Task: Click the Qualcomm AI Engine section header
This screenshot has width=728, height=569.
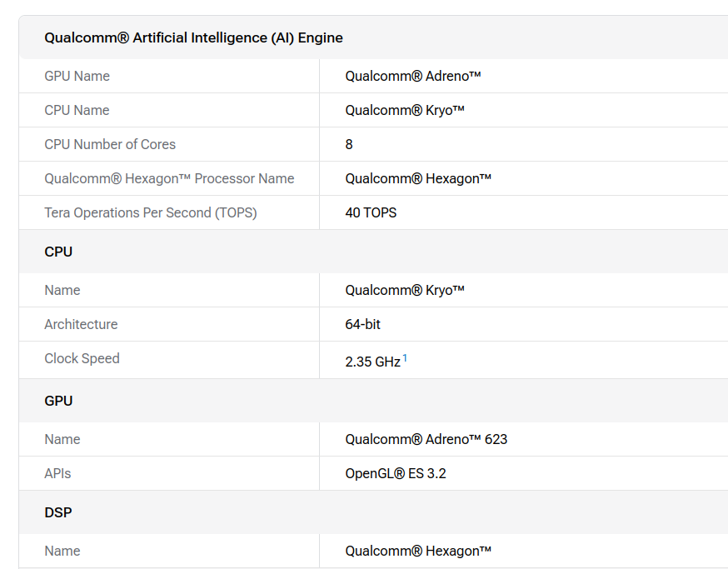Action: [x=193, y=37]
